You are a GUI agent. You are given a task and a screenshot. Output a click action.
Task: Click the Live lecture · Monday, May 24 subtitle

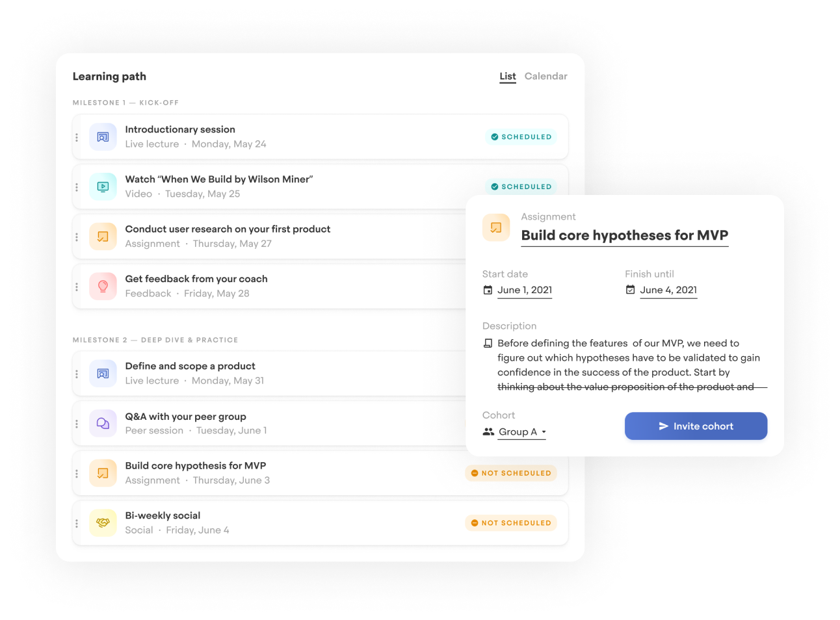pos(196,144)
